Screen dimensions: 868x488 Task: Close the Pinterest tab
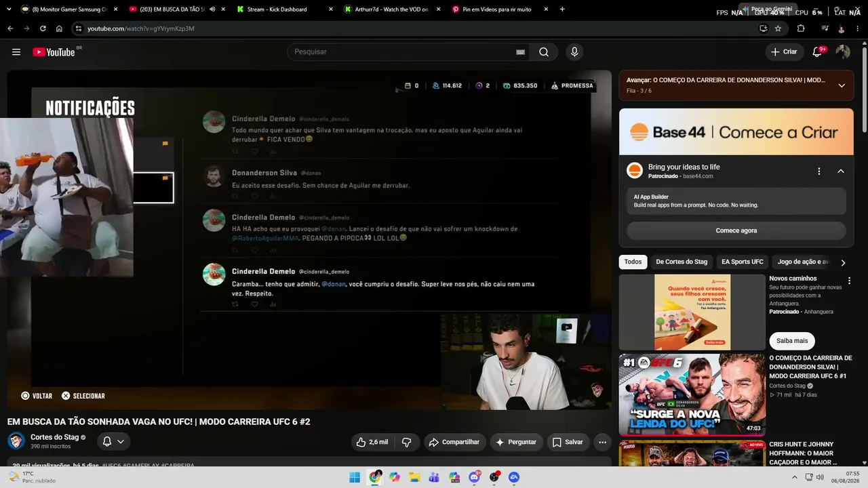[545, 9]
